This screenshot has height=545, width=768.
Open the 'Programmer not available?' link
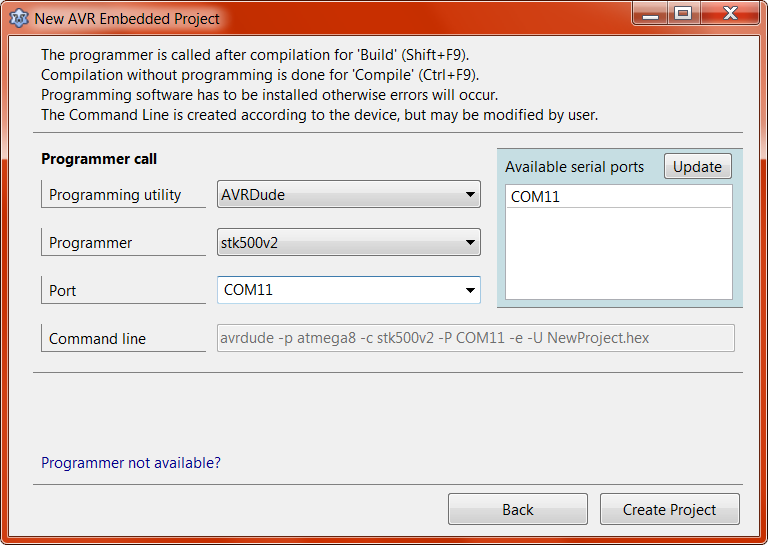pyautogui.click(x=131, y=463)
